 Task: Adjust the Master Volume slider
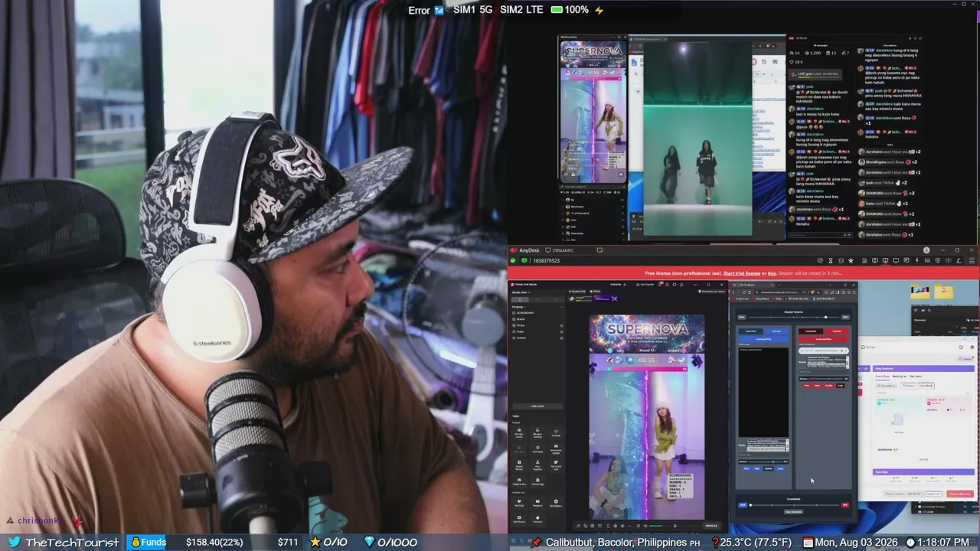point(793,317)
